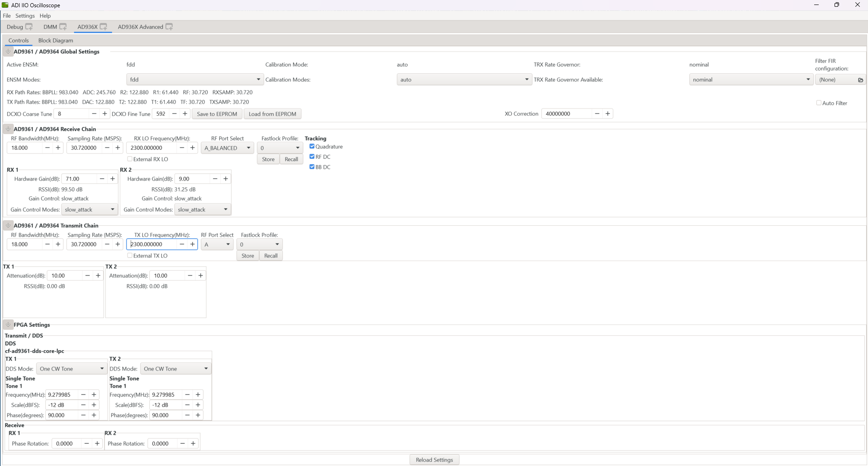
Task: Switch to the Block Diagram tab
Action: pos(56,40)
